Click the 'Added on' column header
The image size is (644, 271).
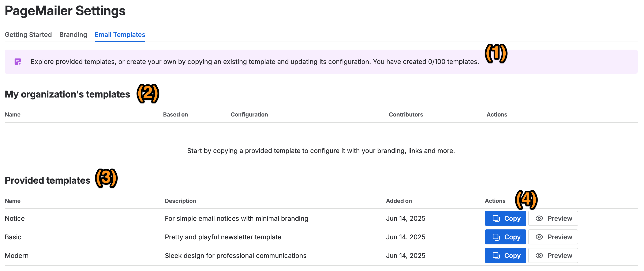(399, 201)
